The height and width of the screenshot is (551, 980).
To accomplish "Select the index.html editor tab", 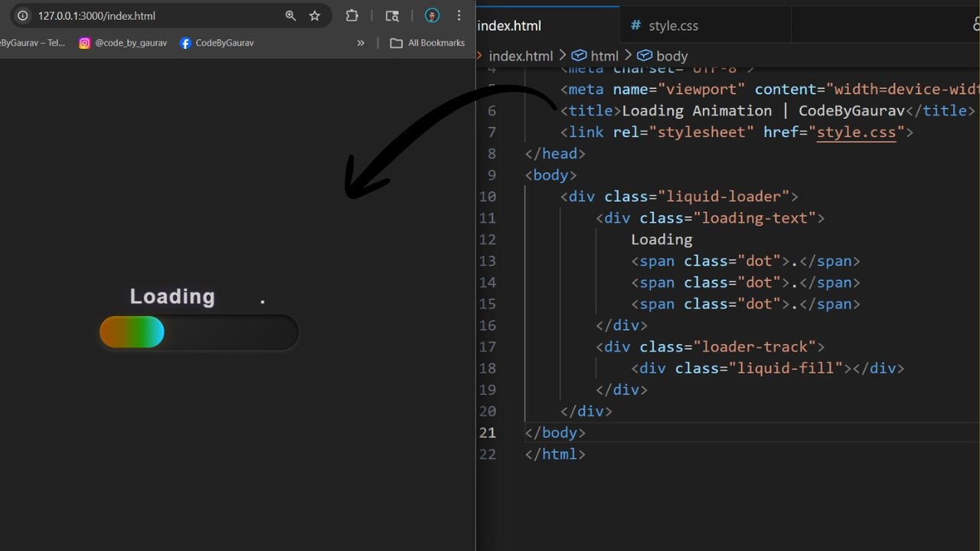I will [509, 25].
